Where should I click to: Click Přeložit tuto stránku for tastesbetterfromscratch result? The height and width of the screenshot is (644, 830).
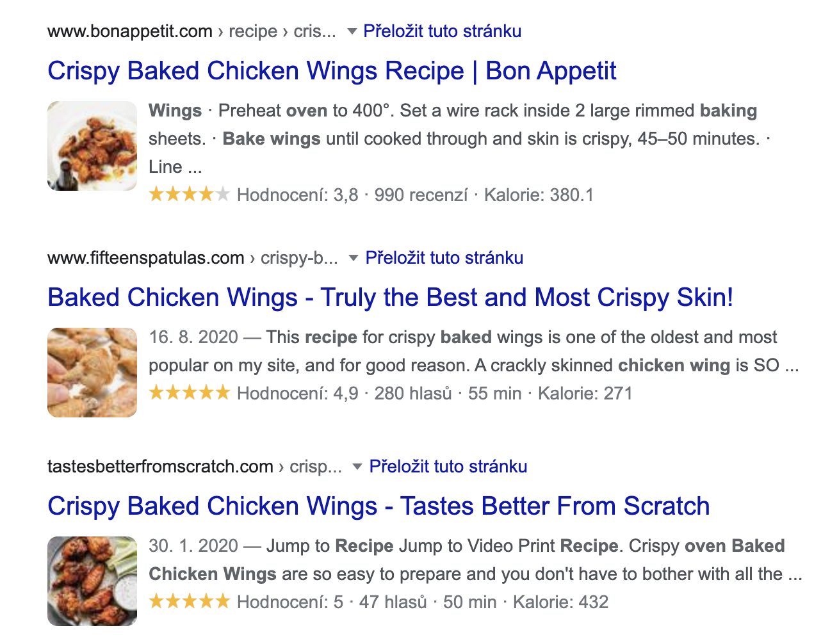(448, 467)
